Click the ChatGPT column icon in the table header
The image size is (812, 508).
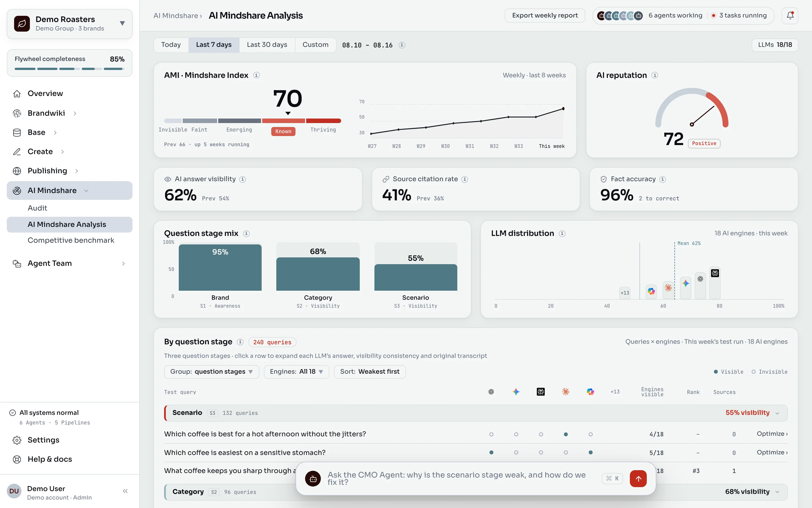(x=491, y=392)
